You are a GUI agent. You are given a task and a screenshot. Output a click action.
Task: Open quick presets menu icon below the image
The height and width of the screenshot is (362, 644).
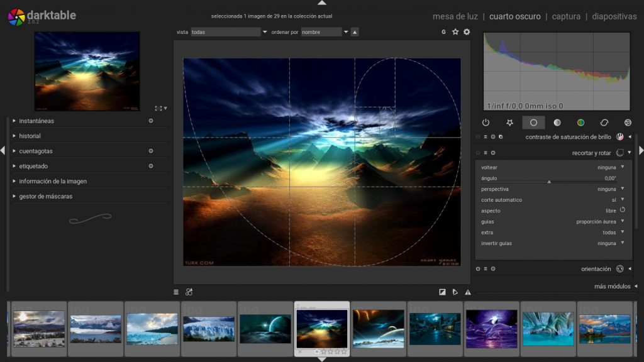(x=176, y=292)
